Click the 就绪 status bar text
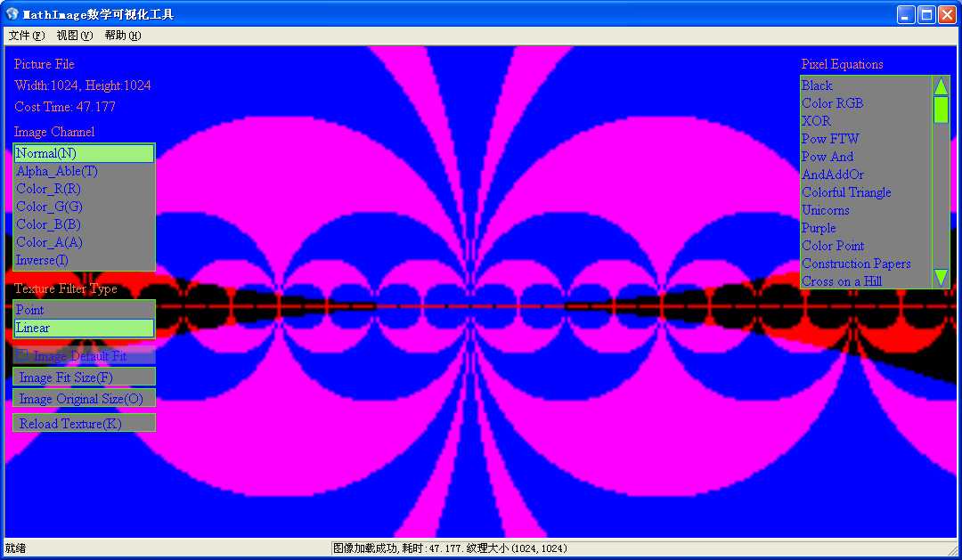Screen dimensions: 962x560 coord(16,548)
